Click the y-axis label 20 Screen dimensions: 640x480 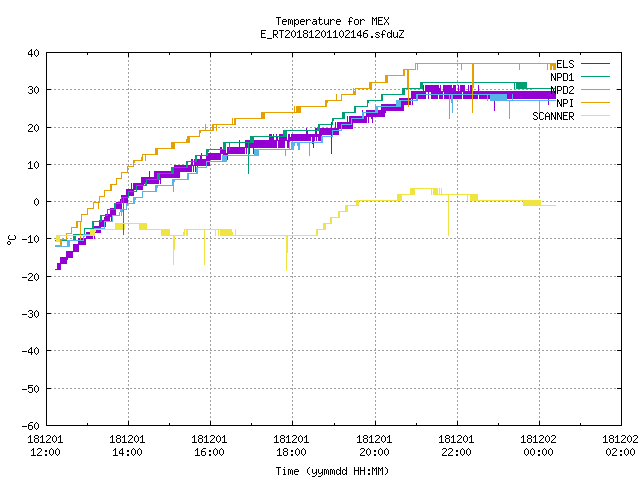33,128
